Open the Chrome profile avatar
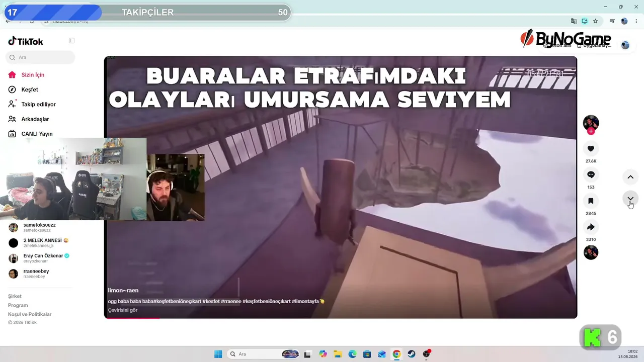Viewport: 644px width, 362px height. tap(624, 21)
